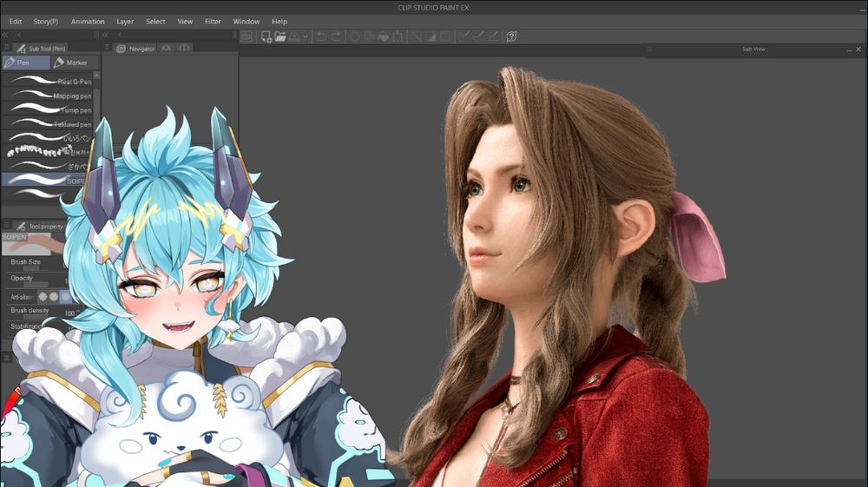868x487 pixels.
Task: Open the Navigator palette hamburger menu
Action: tap(108, 48)
